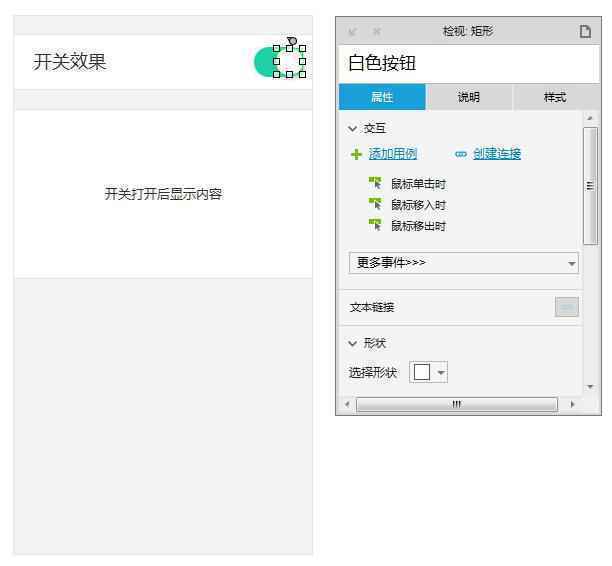This screenshot has width=612, height=566.
Task: Click the widget name field 白色按钮
Action: (x=468, y=63)
